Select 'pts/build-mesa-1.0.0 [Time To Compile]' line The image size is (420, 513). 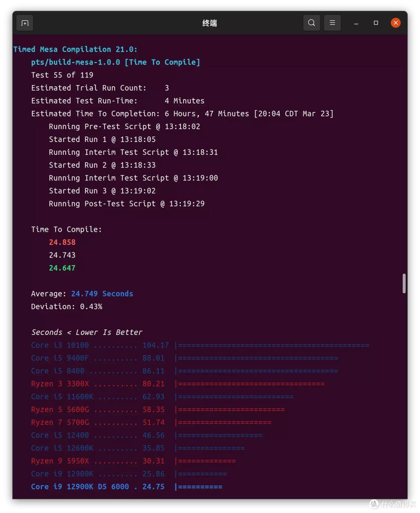tap(115, 62)
